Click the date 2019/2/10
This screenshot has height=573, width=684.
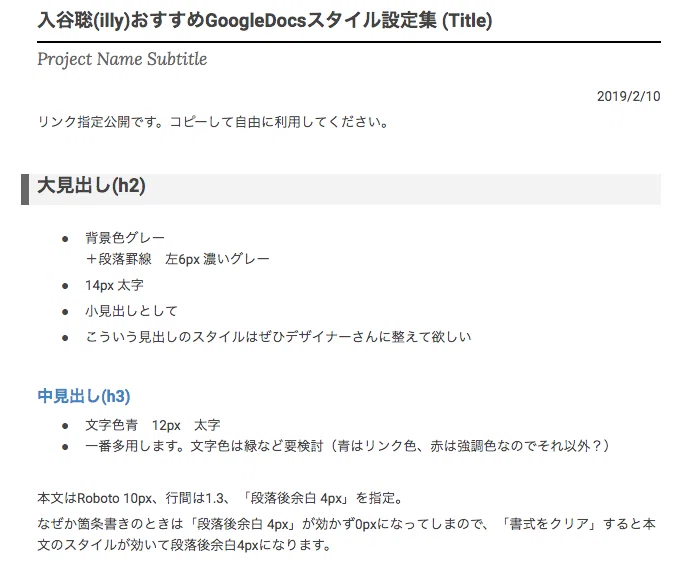click(628, 96)
